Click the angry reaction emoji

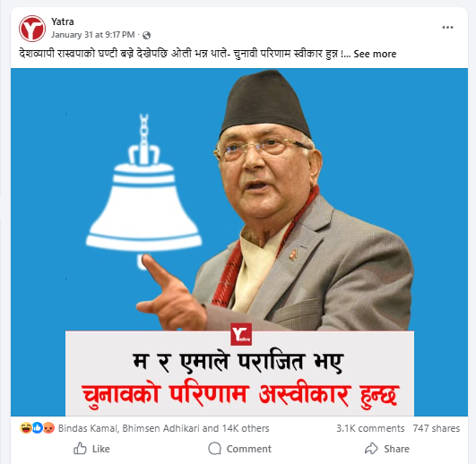48,428
